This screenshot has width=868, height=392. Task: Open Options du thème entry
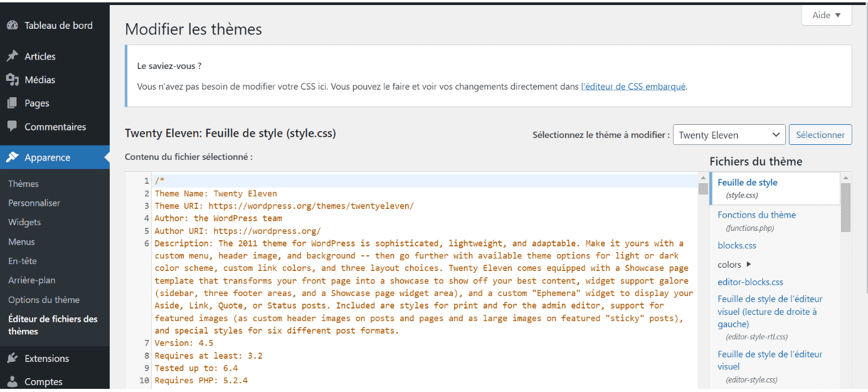point(44,300)
